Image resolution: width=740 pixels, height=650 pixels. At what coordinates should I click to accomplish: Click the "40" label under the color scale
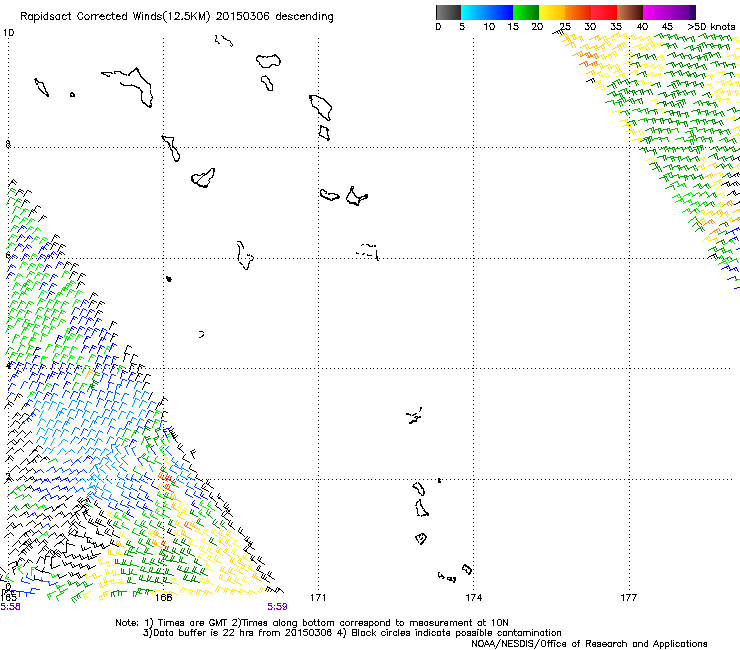[642, 27]
